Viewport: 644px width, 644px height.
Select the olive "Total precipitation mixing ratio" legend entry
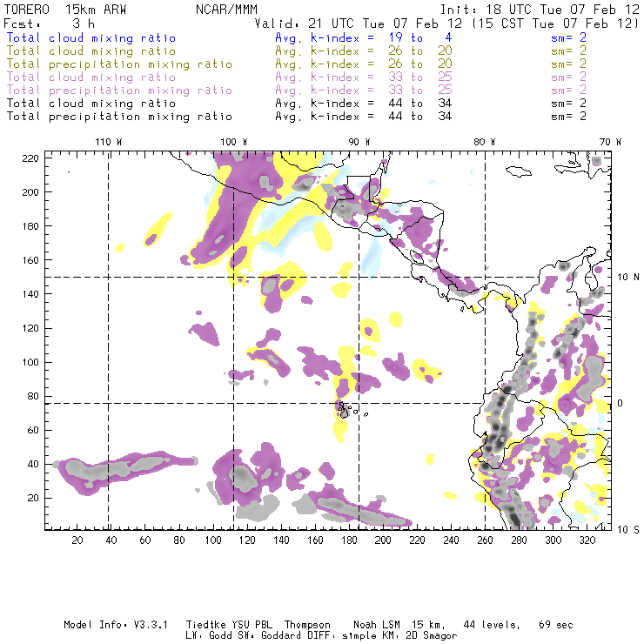[x=119, y=64]
